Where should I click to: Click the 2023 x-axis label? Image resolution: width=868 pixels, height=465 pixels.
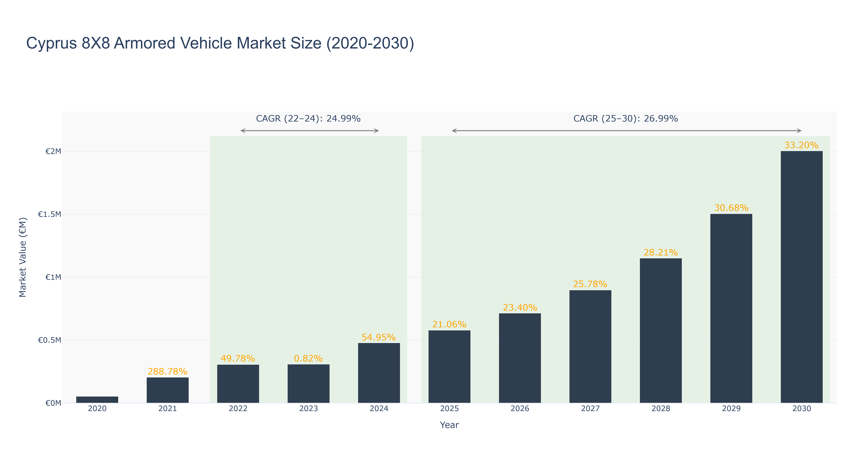coord(308,408)
